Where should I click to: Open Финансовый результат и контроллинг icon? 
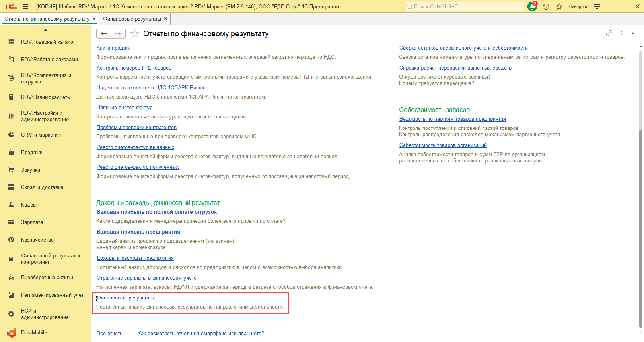[11, 259]
